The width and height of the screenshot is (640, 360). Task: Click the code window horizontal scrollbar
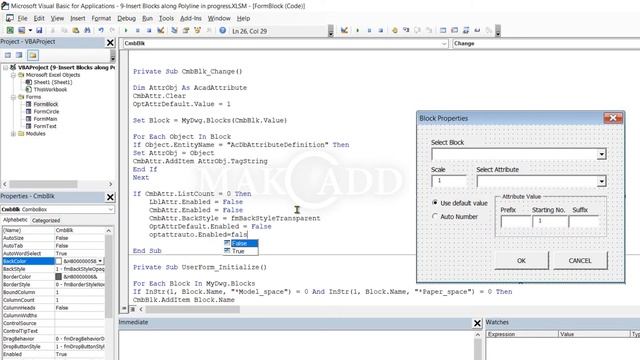193,309
